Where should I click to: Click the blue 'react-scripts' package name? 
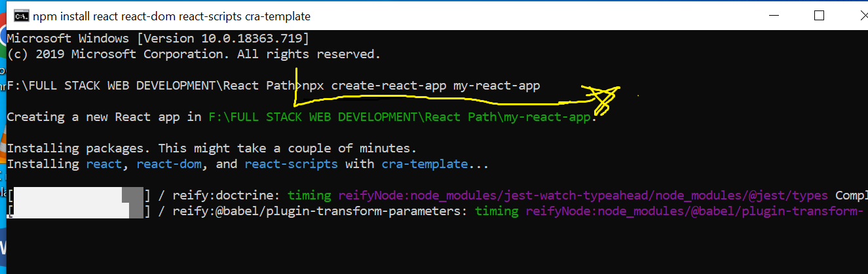tap(291, 163)
